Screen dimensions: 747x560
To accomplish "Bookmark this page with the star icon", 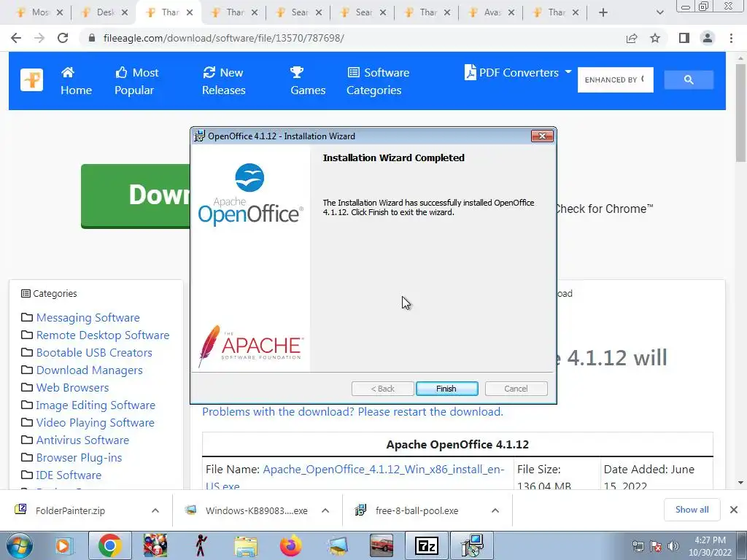I will (655, 38).
